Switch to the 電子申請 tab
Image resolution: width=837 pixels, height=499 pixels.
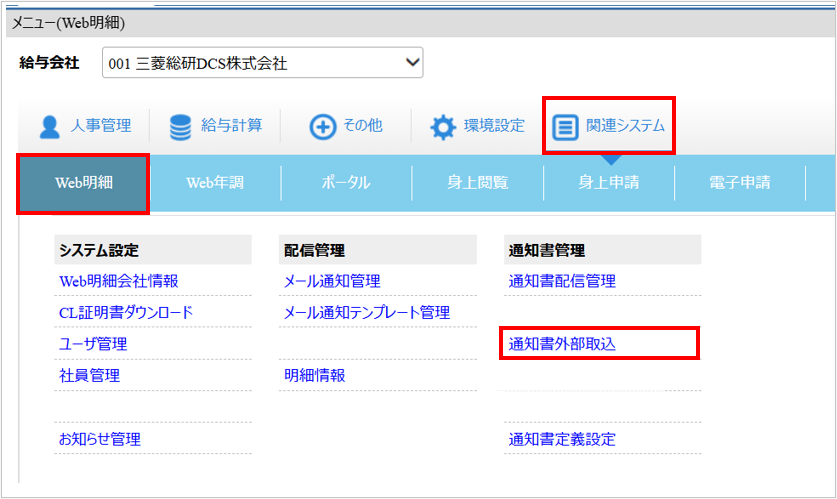click(740, 183)
